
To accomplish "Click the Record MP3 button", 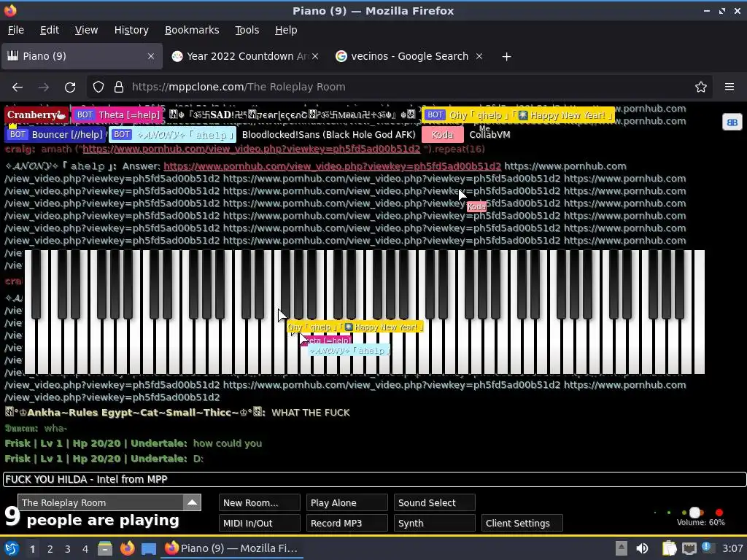I will [x=347, y=524].
